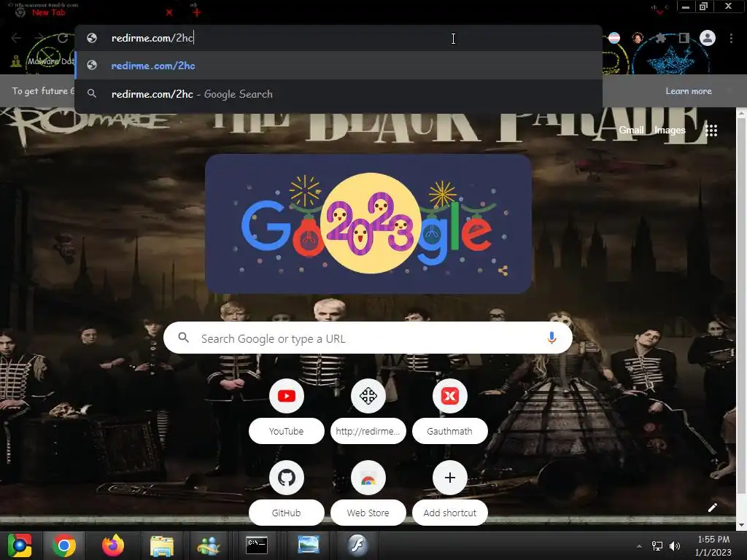This screenshot has height=560, width=747.
Task: Open the Extensions puzzle piece menu
Action: pyautogui.click(x=660, y=38)
